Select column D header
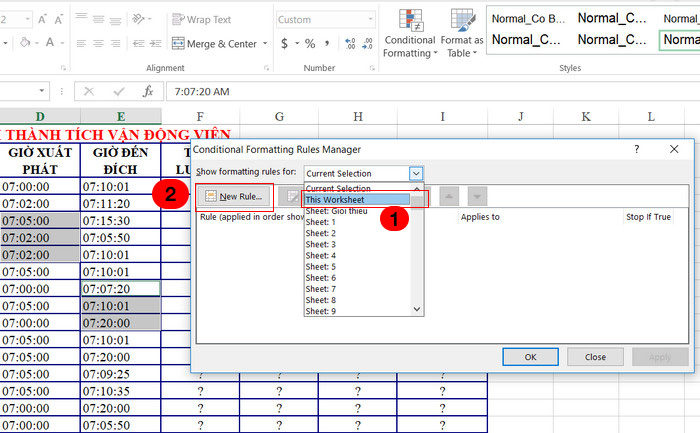The width and height of the screenshot is (700, 433). pyautogui.click(x=40, y=117)
